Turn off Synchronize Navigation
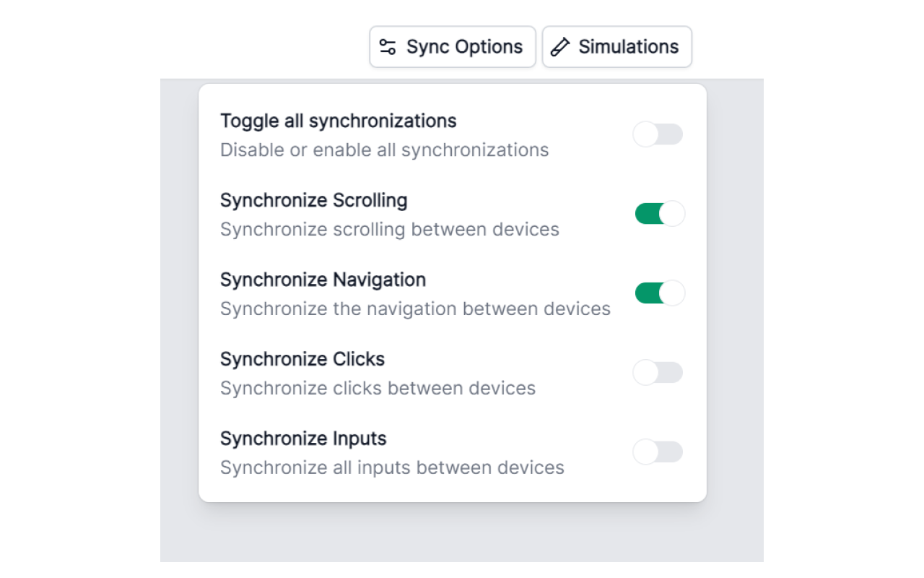The height and width of the screenshot is (578, 924). coord(658,293)
